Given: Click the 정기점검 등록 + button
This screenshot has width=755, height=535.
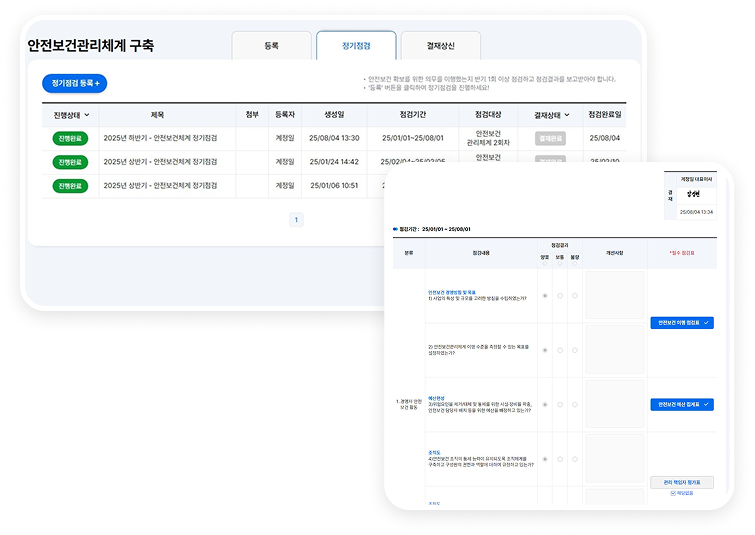Looking at the screenshot, I should click(75, 83).
